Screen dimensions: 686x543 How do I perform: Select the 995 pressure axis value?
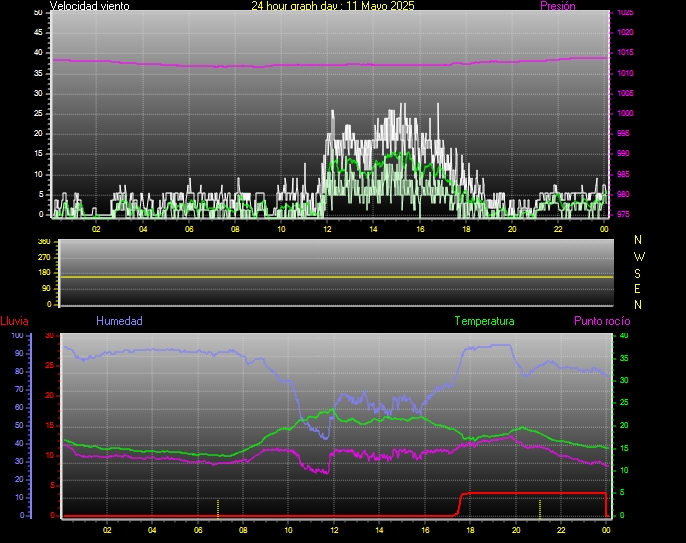click(x=623, y=133)
